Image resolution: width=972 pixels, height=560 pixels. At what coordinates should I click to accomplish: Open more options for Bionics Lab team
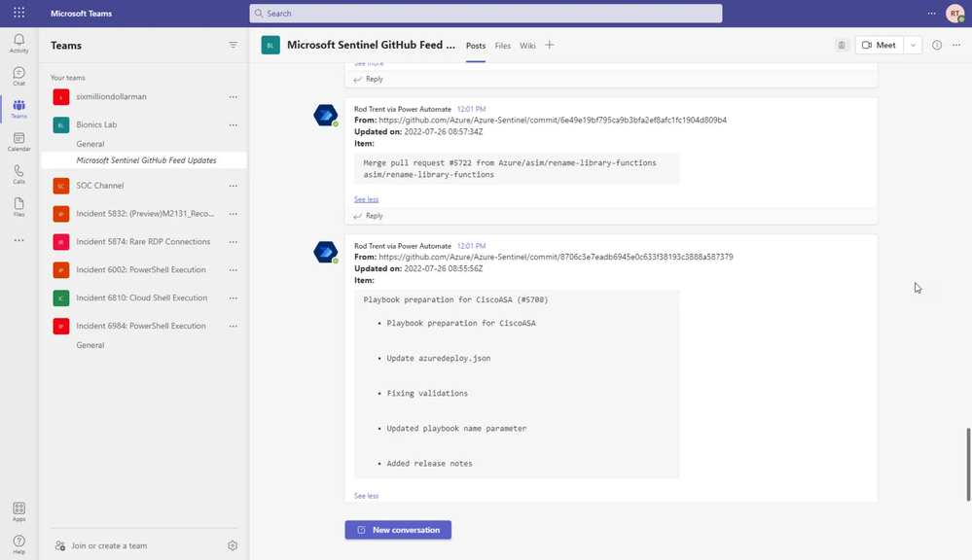[x=234, y=124]
